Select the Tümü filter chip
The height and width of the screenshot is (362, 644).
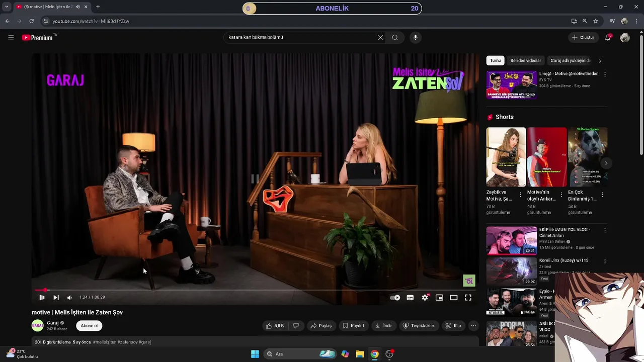(x=496, y=60)
